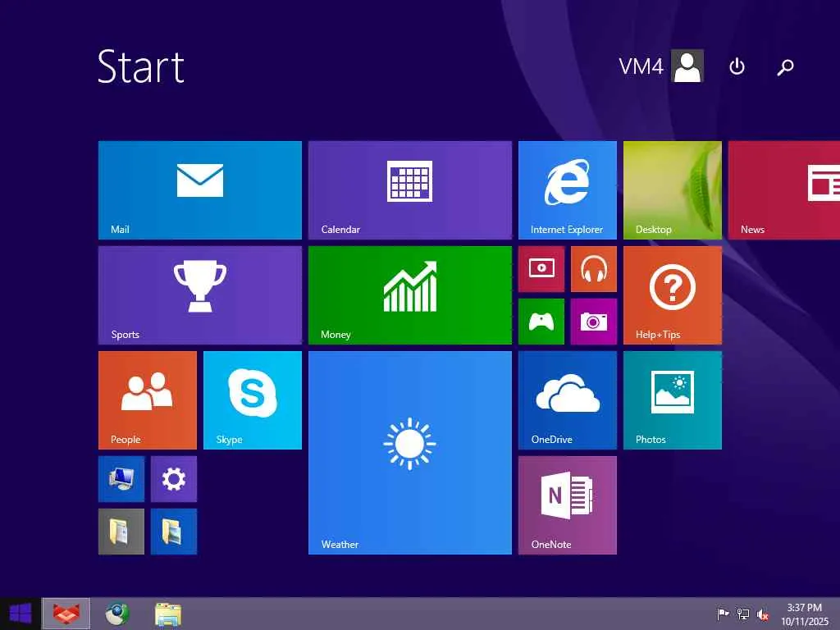Image resolution: width=840 pixels, height=630 pixels.
Task: Open the Sports tile
Action: click(x=200, y=295)
